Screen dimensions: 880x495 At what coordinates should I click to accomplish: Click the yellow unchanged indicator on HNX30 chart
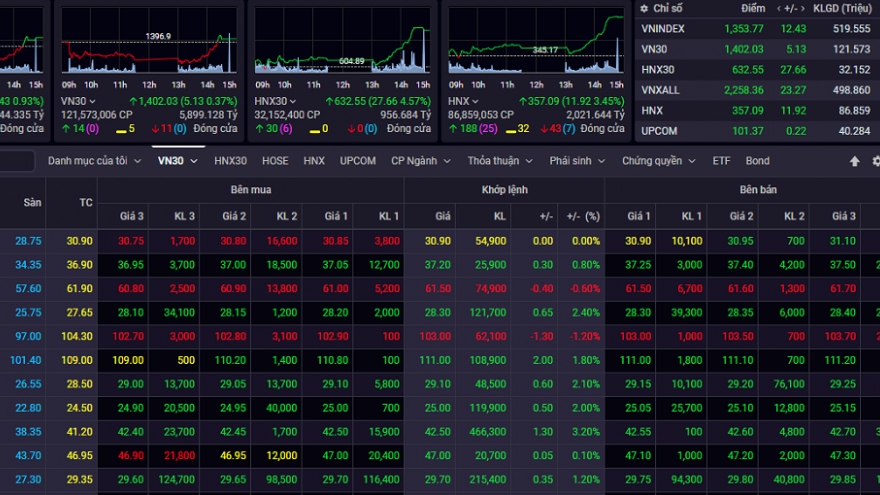pyautogui.click(x=319, y=129)
